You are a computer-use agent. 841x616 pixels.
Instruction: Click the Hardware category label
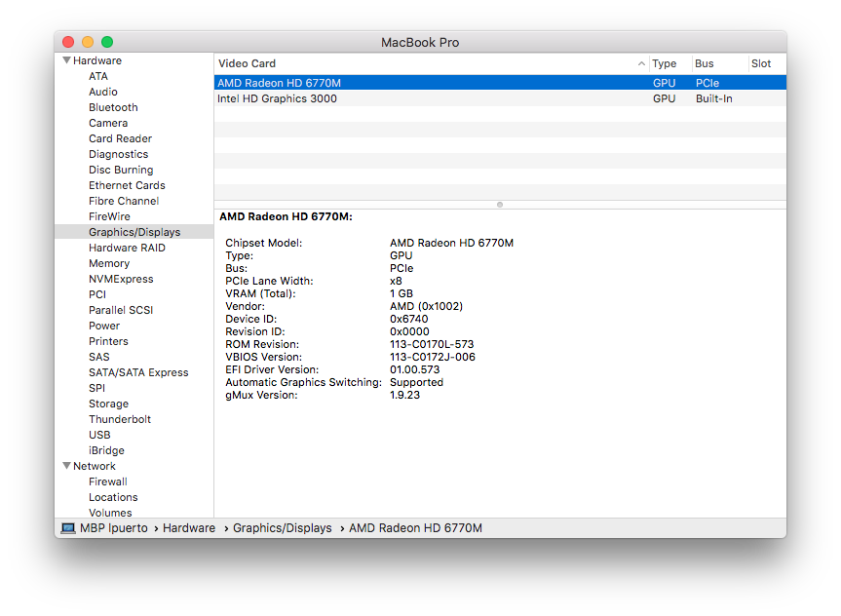(97, 60)
